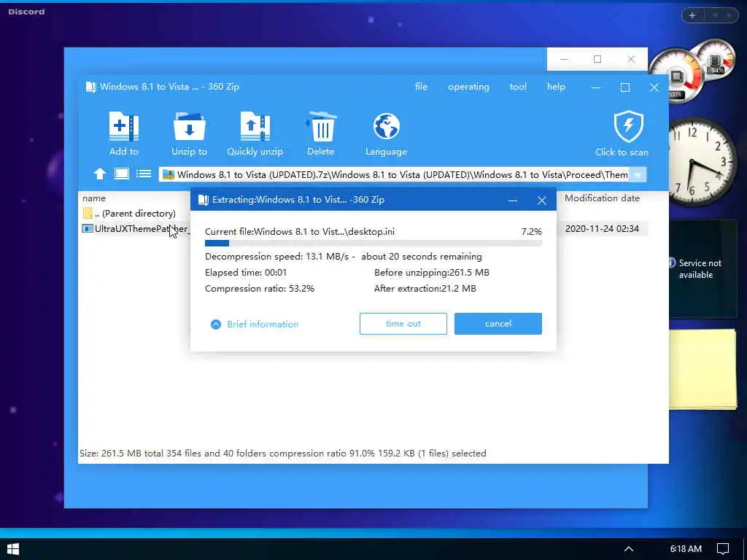Open the operating menu
747x560 pixels.
click(468, 87)
